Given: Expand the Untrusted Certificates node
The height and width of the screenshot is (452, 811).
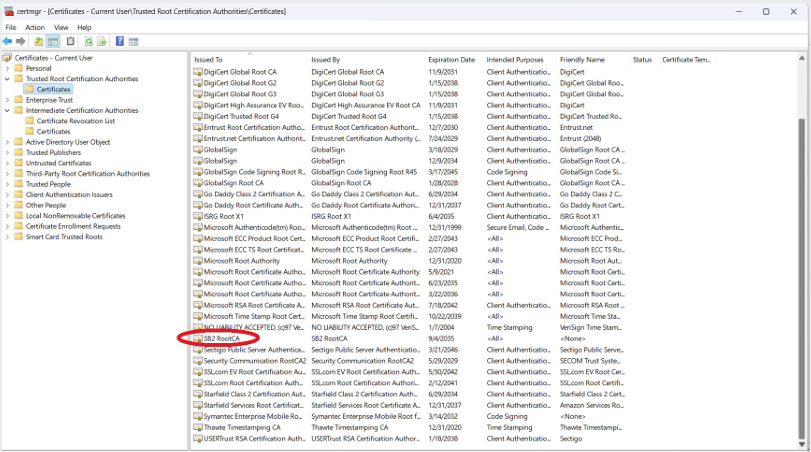Looking at the screenshot, I should click(7, 163).
